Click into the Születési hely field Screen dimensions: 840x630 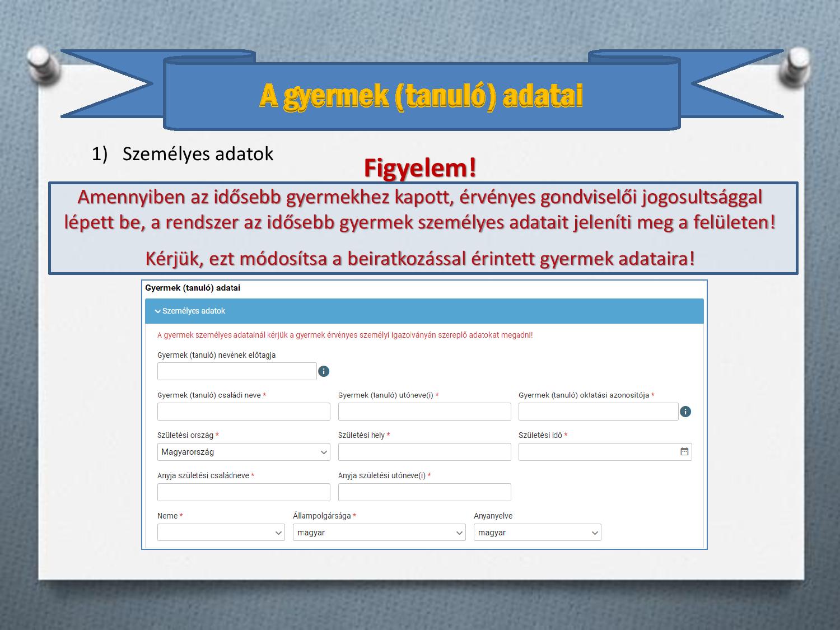424,452
